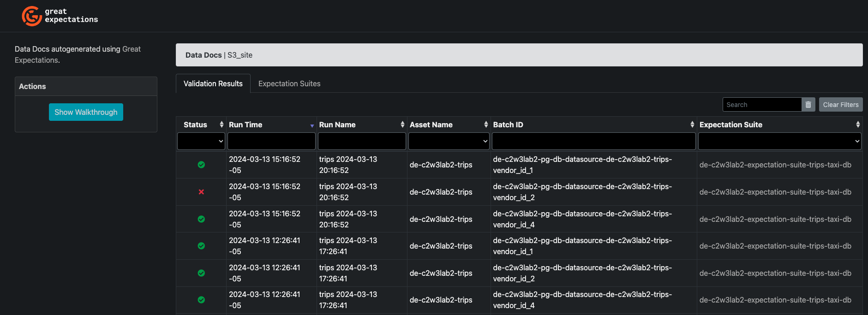The height and width of the screenshot is (315, 868).
Task: Open the first row's expectation suite link
Action: coord(775,165)
